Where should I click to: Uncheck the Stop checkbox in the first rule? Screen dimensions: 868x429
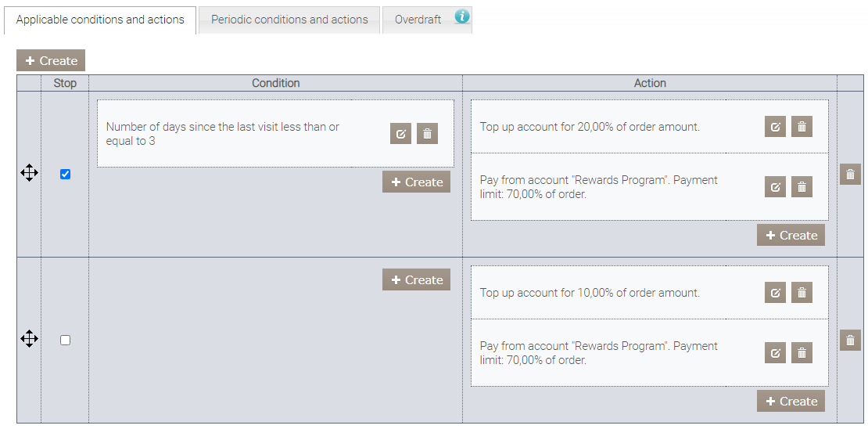tap(65, 175)
